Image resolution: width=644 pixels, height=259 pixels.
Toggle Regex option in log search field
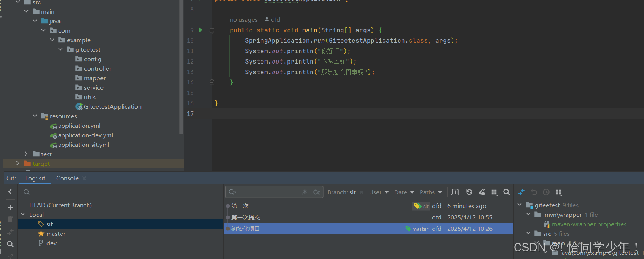(x=304, y=192)
